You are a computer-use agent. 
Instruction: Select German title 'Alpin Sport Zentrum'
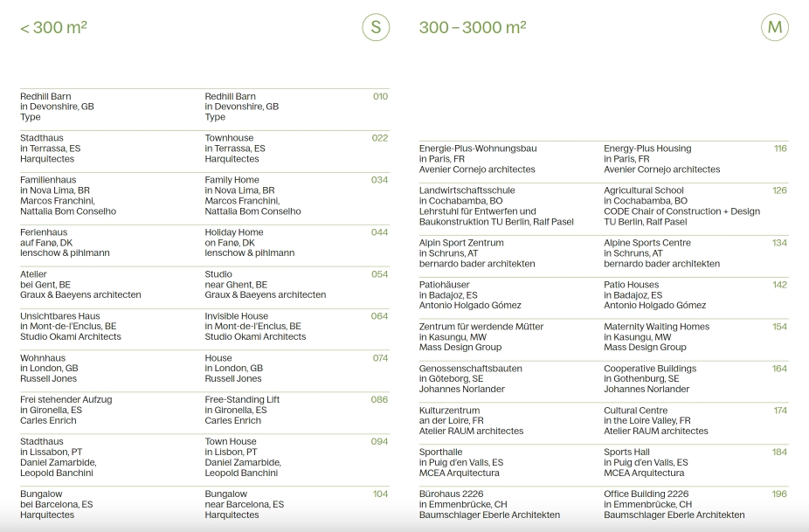coord(461,243)
